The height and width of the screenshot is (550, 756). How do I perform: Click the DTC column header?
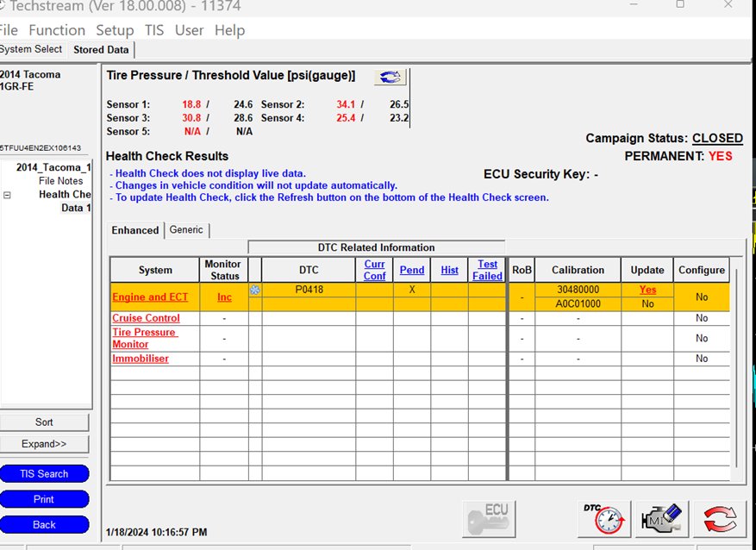(309, 270)
